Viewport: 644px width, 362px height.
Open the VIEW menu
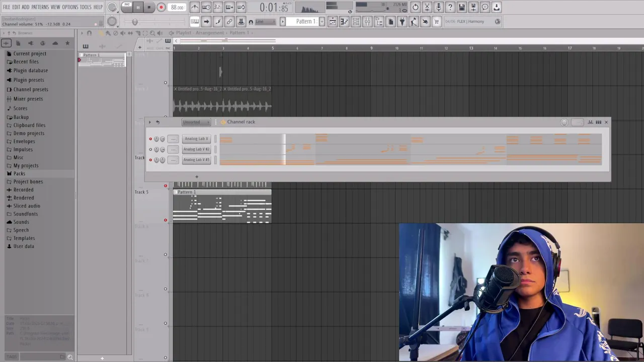[x=55, y=7]
